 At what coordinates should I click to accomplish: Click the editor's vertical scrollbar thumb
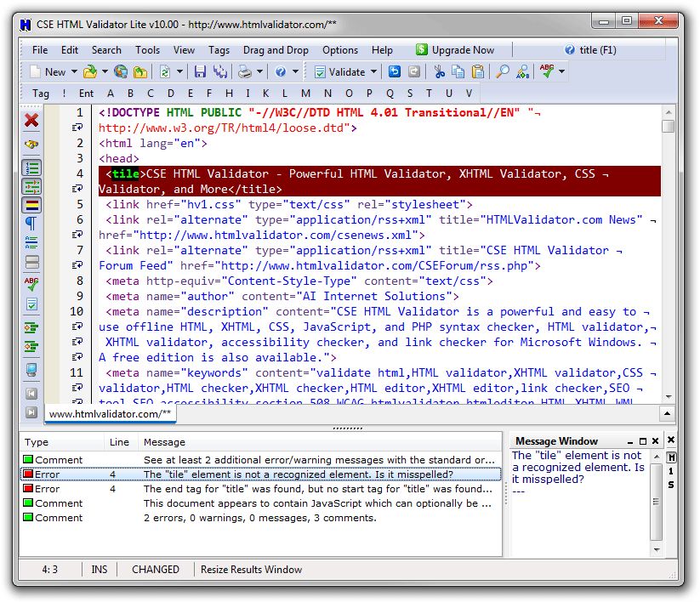(668, 126)
